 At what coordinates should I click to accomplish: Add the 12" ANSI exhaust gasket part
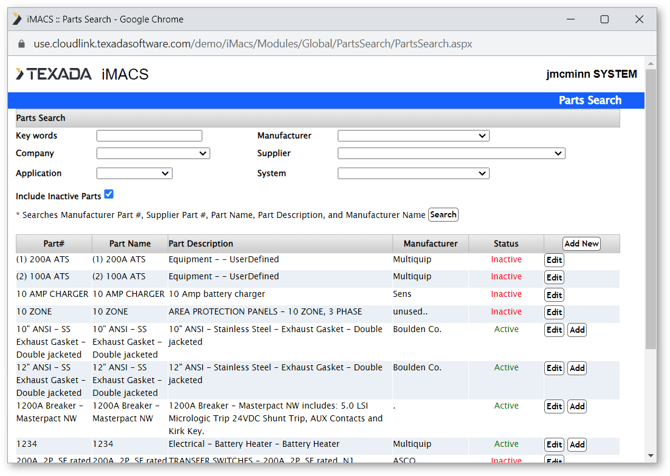coord(577,368)
